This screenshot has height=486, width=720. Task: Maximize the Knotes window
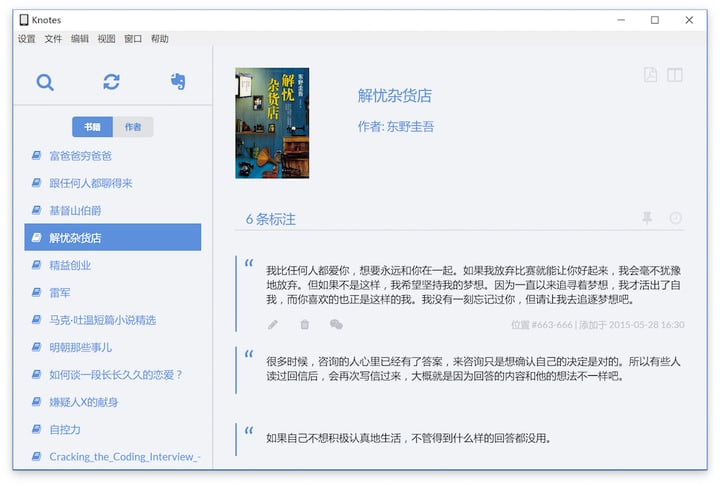point(655,20)
